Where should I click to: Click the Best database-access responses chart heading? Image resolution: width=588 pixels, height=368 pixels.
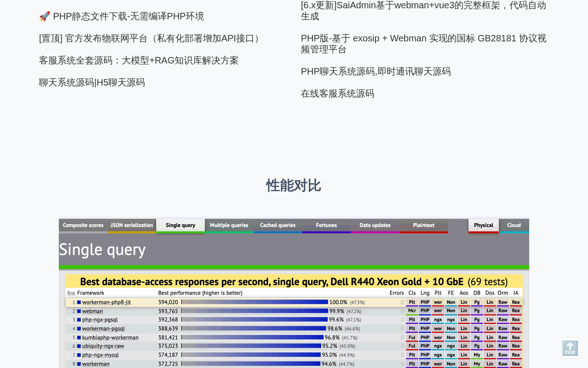pos(294,282)
